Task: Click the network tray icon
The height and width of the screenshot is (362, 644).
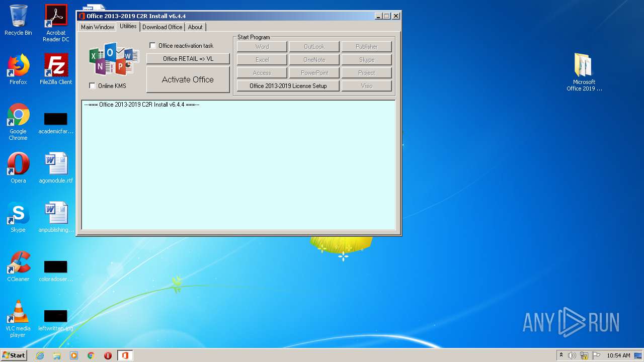Action: tap(584, 355)
